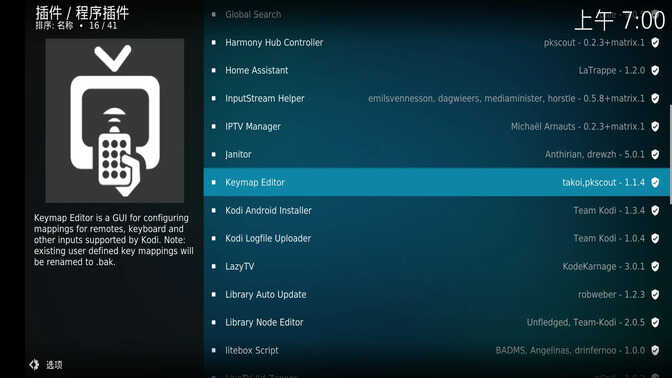
Task: Click verified shield for LazyTV
Action: point(655,267)
